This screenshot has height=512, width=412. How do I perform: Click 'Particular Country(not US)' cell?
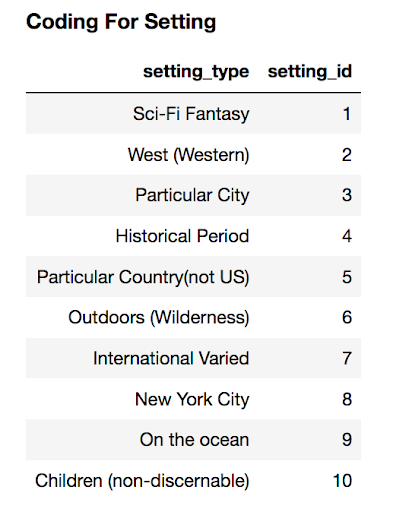143,277
